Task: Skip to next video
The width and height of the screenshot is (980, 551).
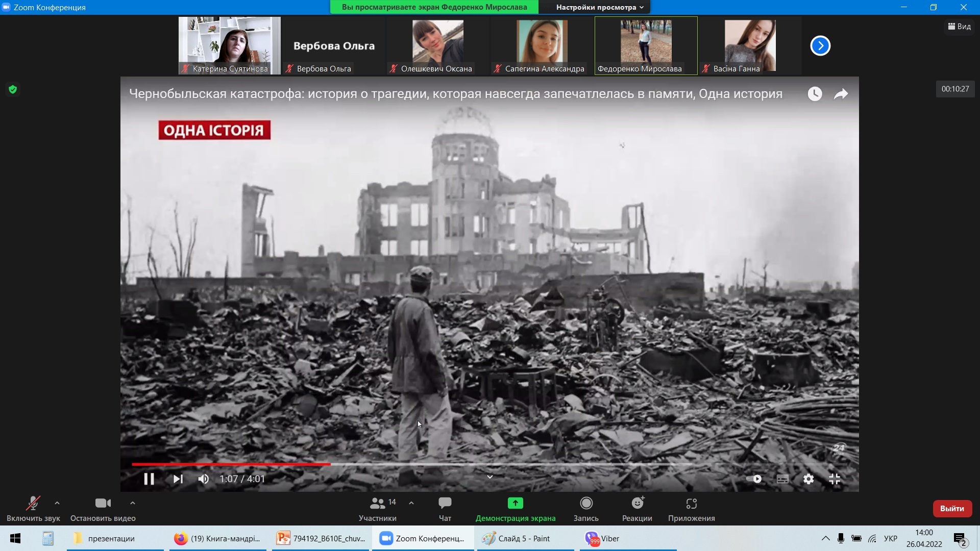Action: tap(178, 479)
